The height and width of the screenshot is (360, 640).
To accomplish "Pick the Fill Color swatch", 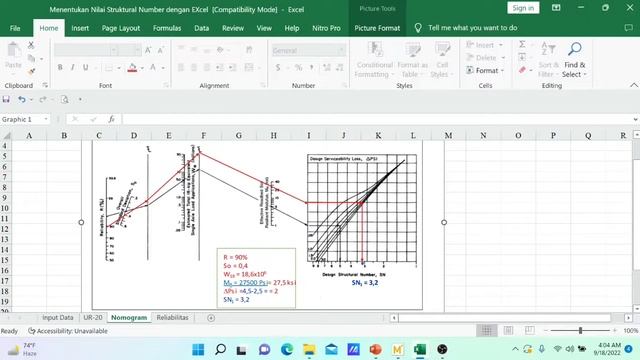I will click(132, 67).
